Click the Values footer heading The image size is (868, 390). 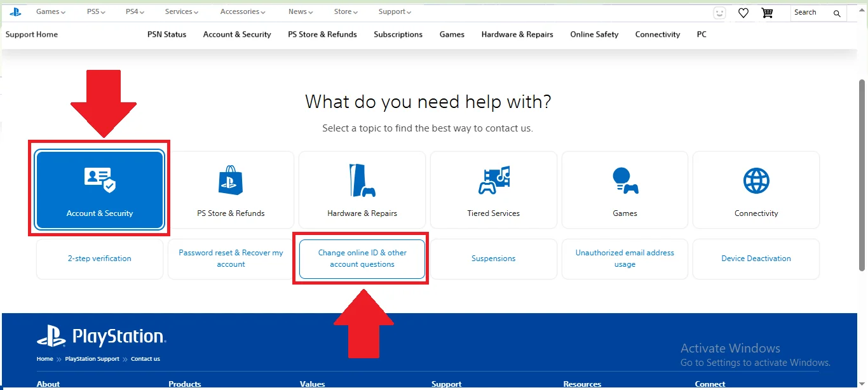tap(312, 384)
